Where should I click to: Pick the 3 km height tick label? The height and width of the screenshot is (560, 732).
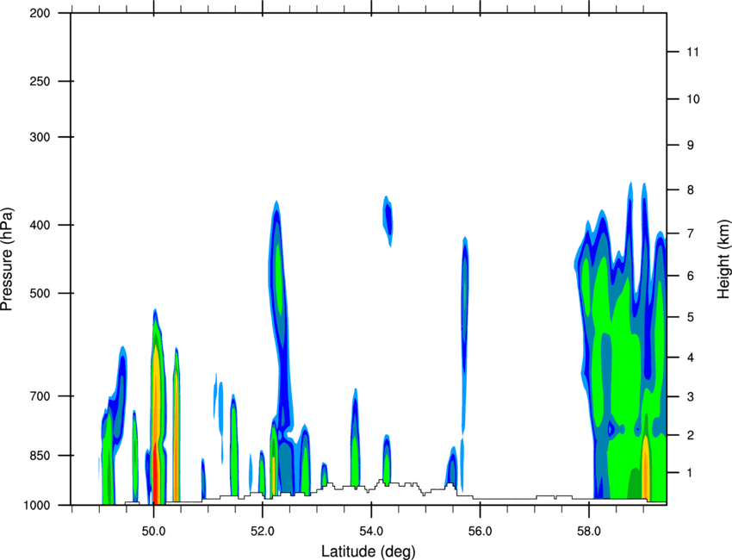(691, 397)
